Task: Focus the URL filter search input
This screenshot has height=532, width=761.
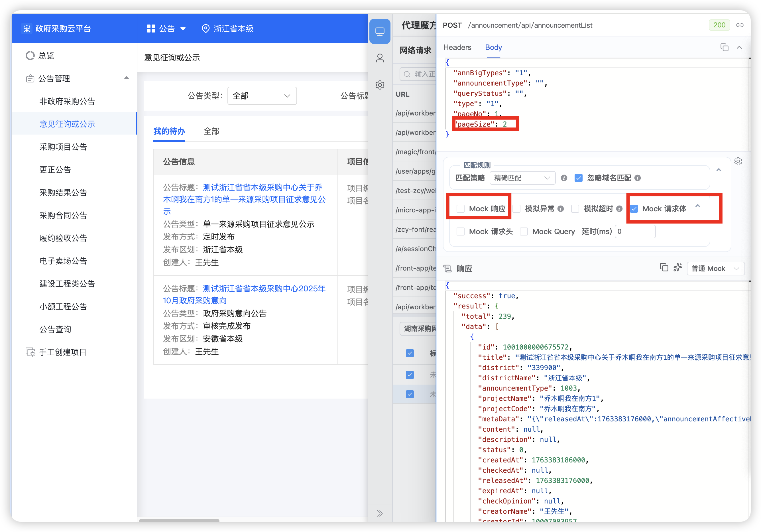Action: 418,74
